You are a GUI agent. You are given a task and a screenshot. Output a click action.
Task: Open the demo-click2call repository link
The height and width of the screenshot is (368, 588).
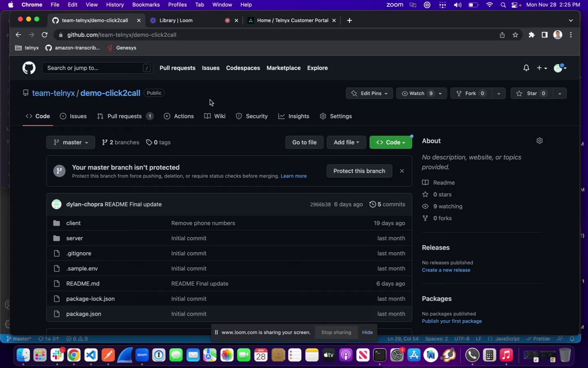click(x=110, y=93)
